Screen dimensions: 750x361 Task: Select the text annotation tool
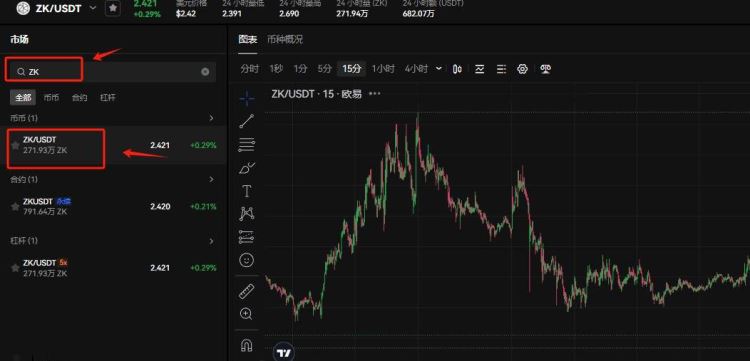pyautogui.click(x=247, y=191)
